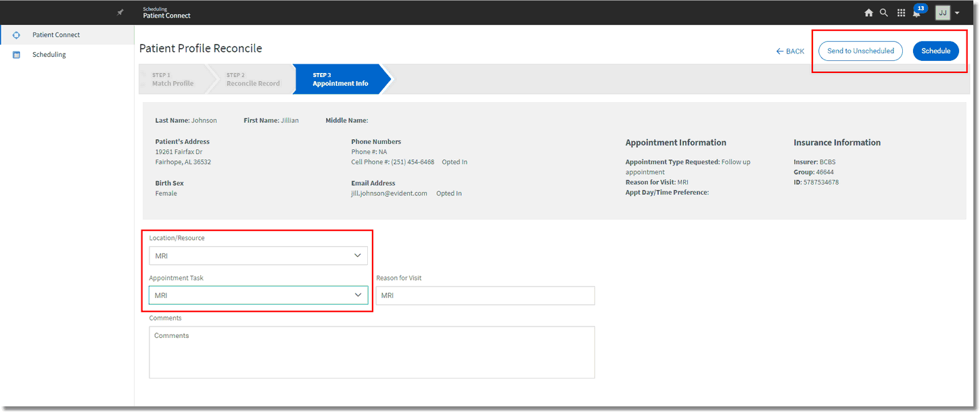Click the pin icon in the top bar

coord(120,12)
